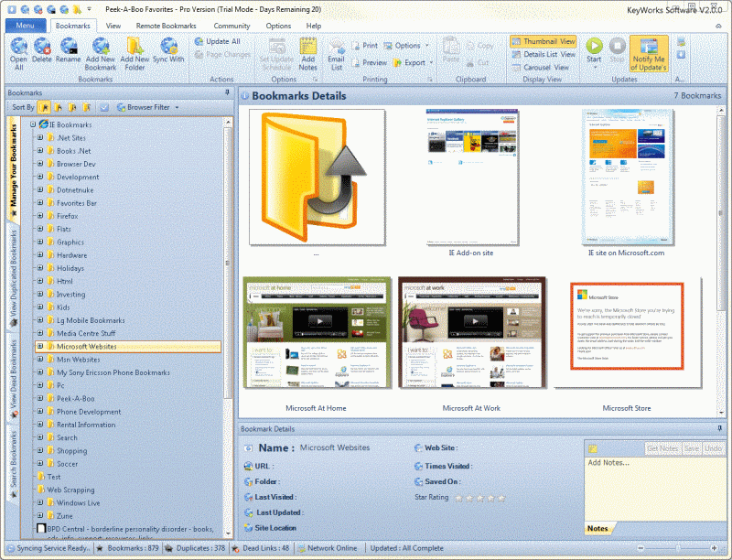Set the star rating to five stars
Viewport: 732px width, 560px height.
[501, 498]
